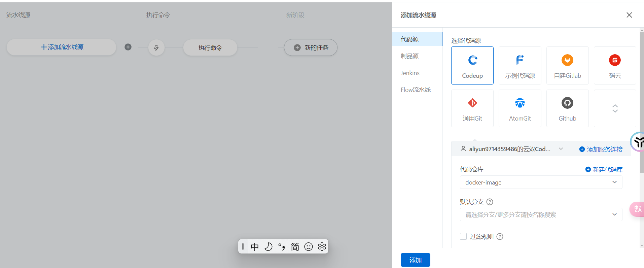Pick the 码云 code source
The height and width of the screenshot is (268, 644).
615,65
